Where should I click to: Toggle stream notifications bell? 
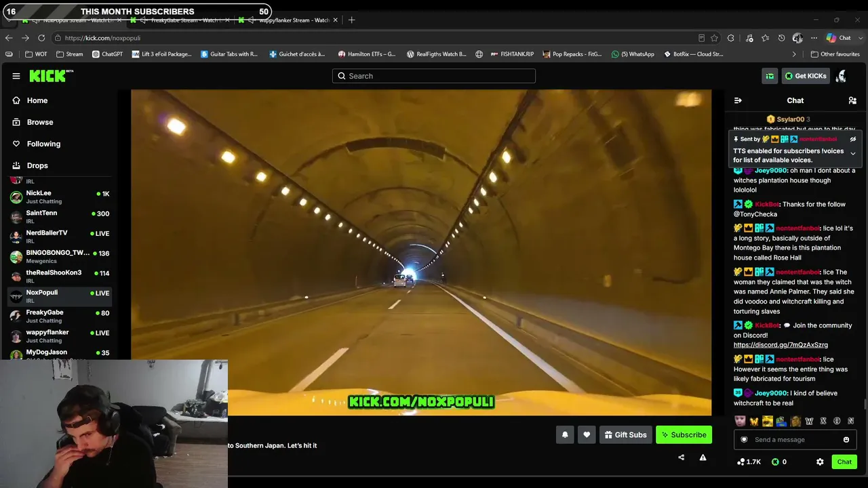[x=565, y=435]
